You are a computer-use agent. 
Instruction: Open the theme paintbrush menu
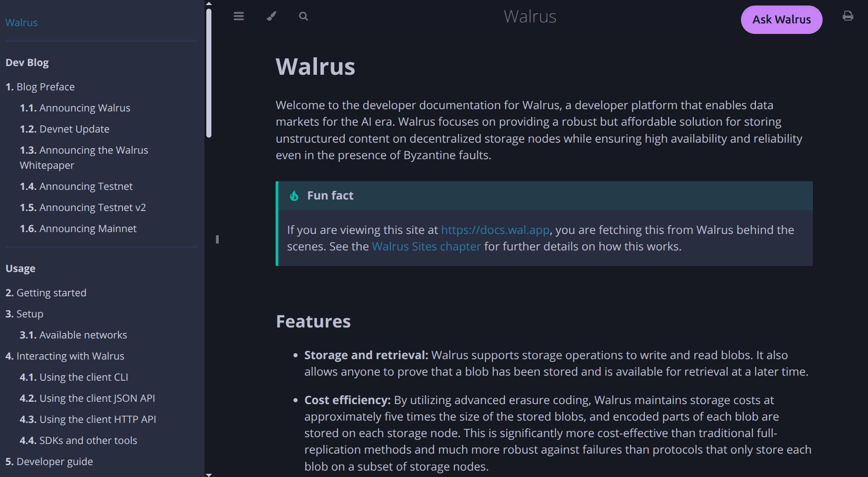click(x=271, y=17)
